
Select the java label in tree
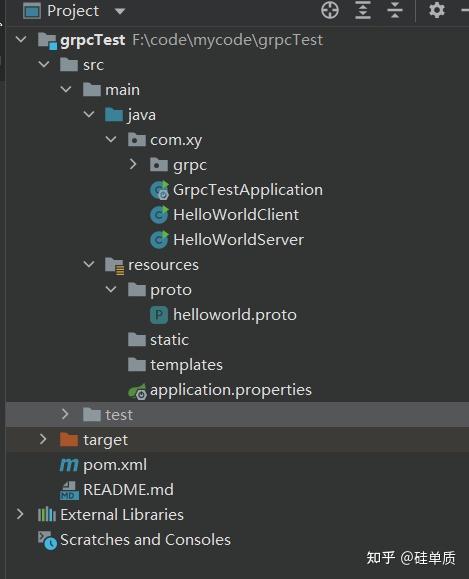pyautogui.click(x=142, y=115)
